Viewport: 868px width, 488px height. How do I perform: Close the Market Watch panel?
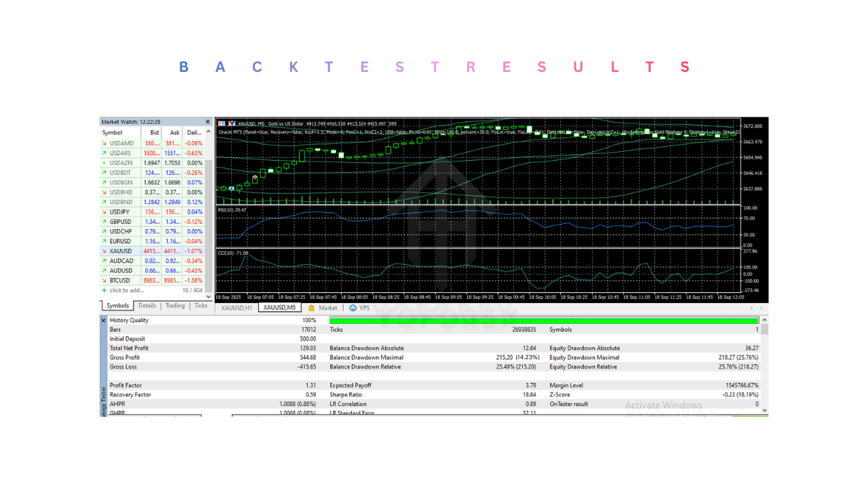coord(208,122)
